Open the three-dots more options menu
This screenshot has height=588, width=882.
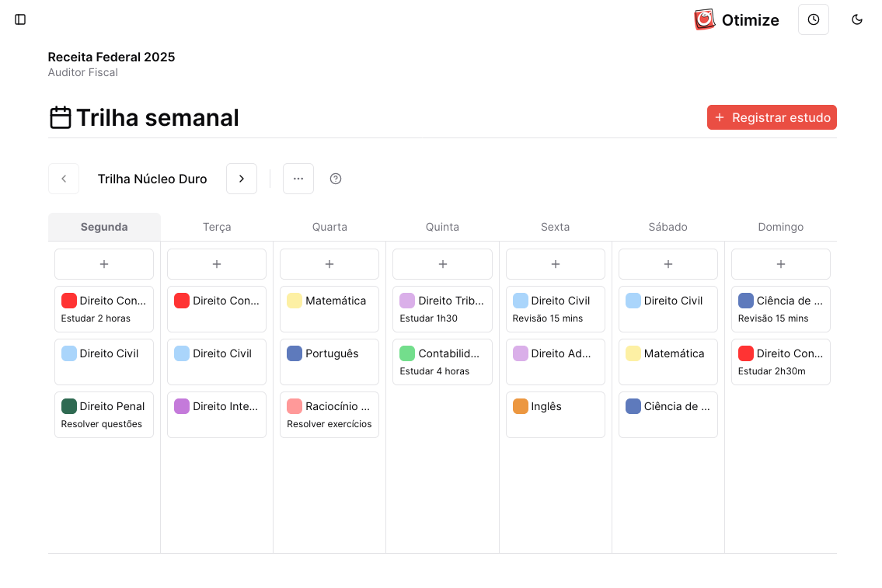pos(298,179)
